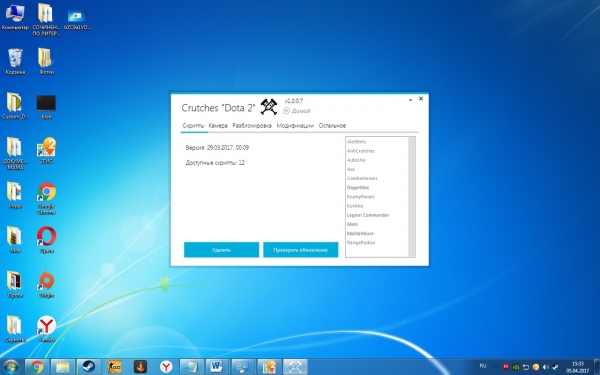Minimize the Crutches Dota 2 window
The width and height of the screenshot is (600, 375).
(x=410, y=99)
